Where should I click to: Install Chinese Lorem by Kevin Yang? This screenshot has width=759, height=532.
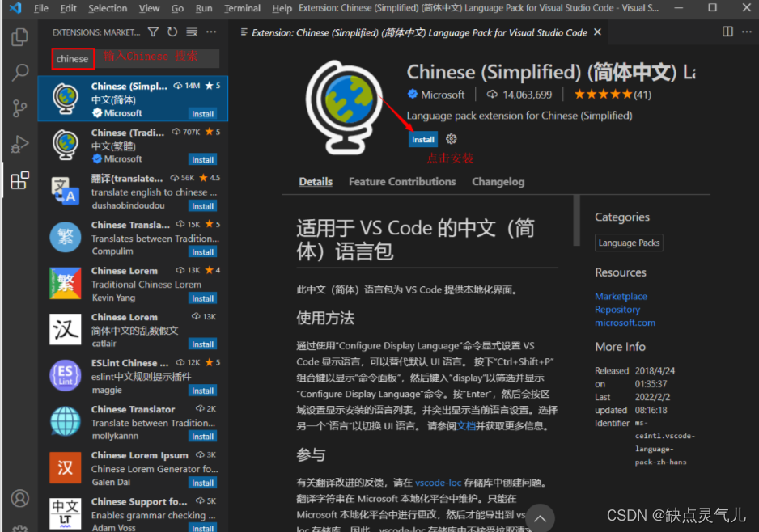(202, 299)
